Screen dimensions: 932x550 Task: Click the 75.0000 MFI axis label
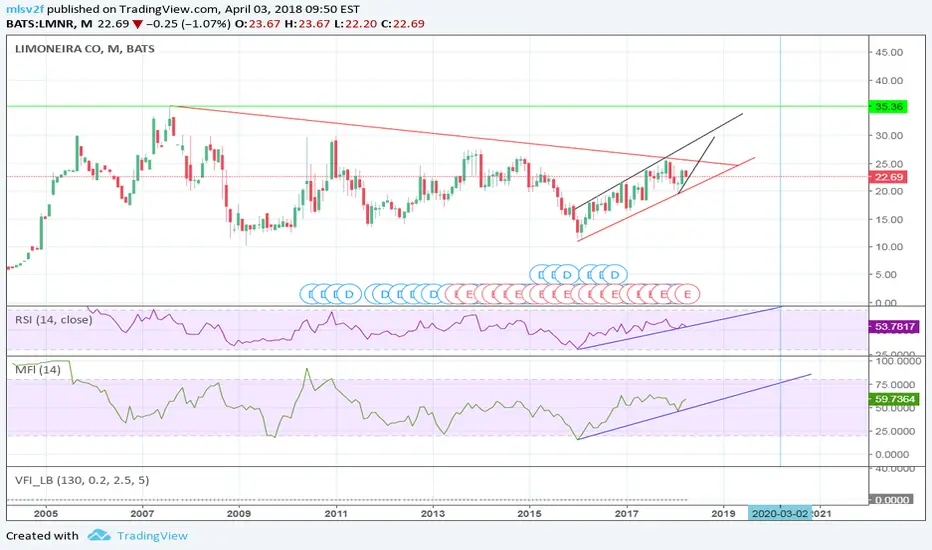click(x=895, y=385)
